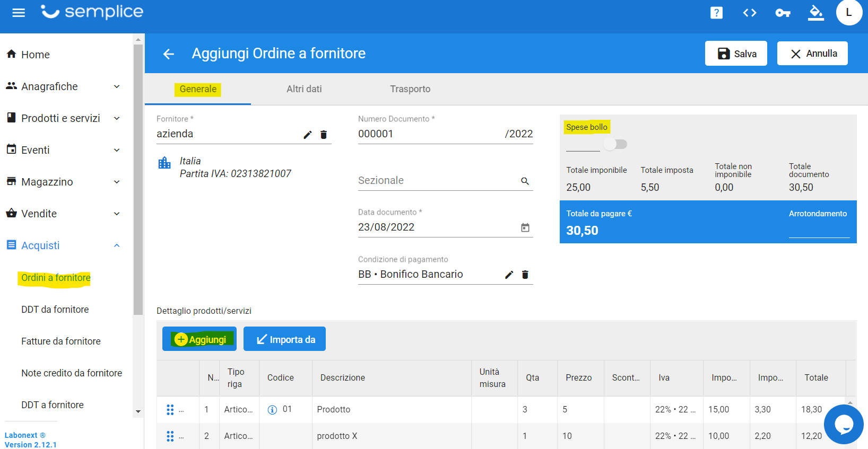Screen dimensions: 868x449
Task: Click the 'Partita IVA: 02313821007' text
Action: [236, 174]
